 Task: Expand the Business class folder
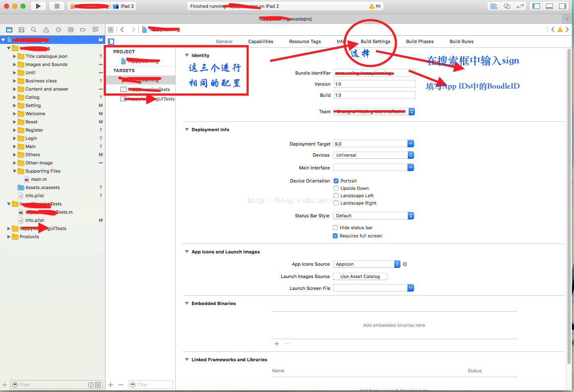point(14,81)
